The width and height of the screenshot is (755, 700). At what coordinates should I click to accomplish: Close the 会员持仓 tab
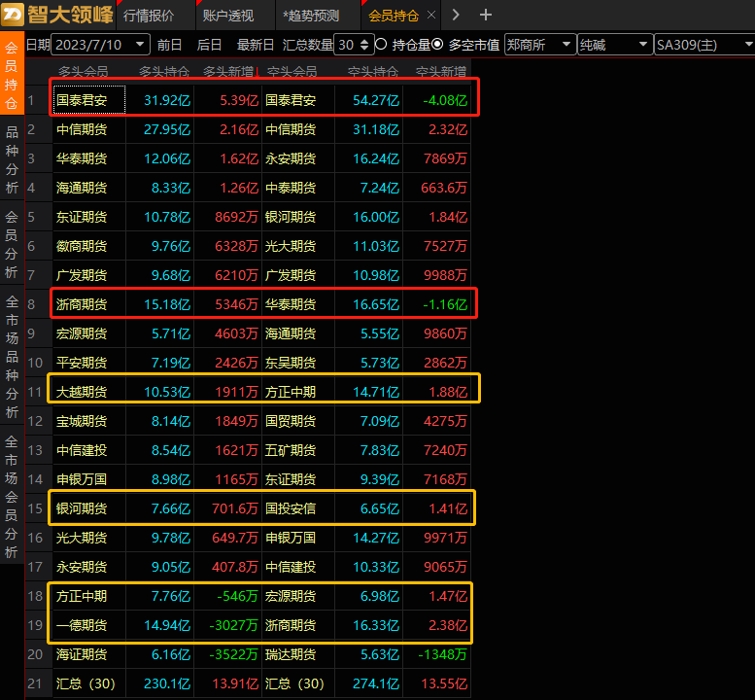click(x=431, y=15)
